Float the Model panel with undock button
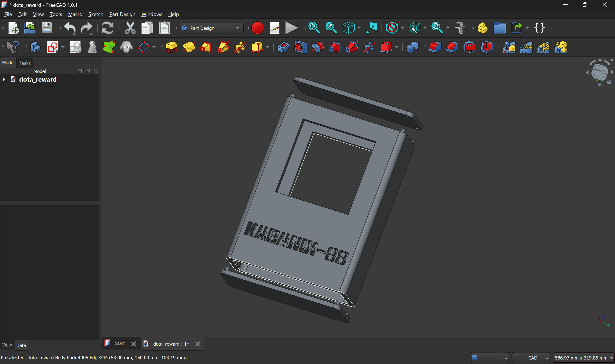615x364 pixels. 88,71
